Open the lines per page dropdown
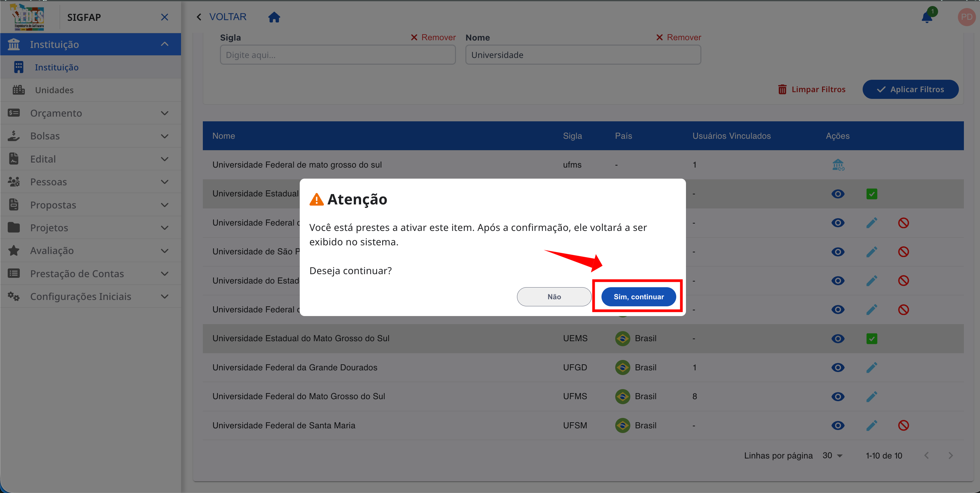Image resolution: width=980 pixels, height=493 pixels. point(832,455)
